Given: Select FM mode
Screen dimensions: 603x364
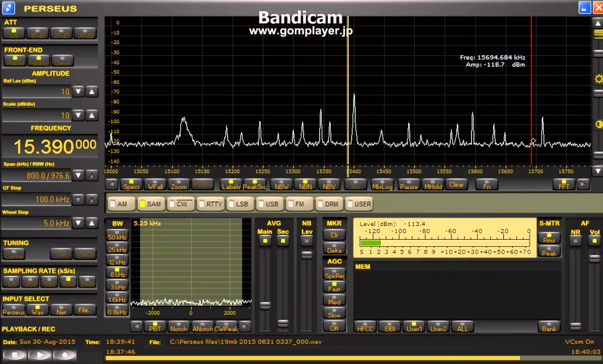Looking at the screenshot, I should [x=299, y=204].
